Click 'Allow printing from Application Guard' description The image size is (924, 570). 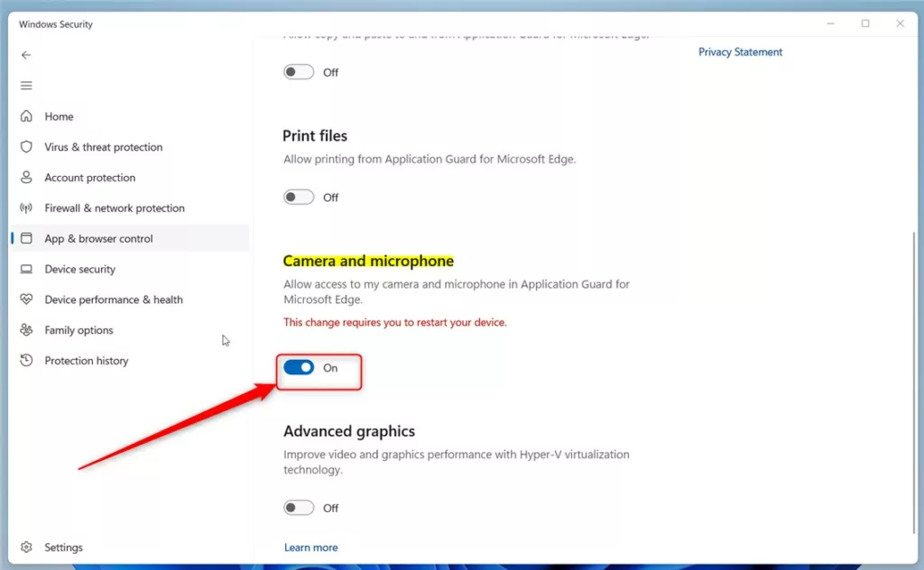pyautogui.click(x=430, y=159)
